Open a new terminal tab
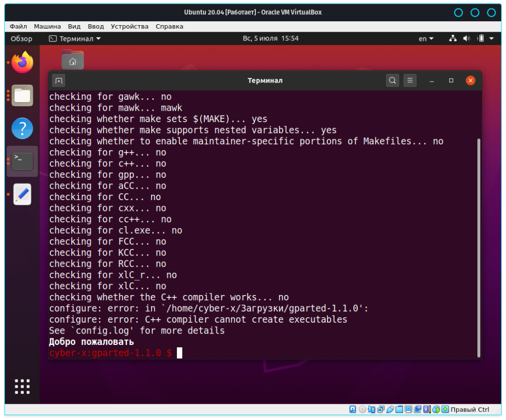 pyautogui.click(x=59, y=81)
